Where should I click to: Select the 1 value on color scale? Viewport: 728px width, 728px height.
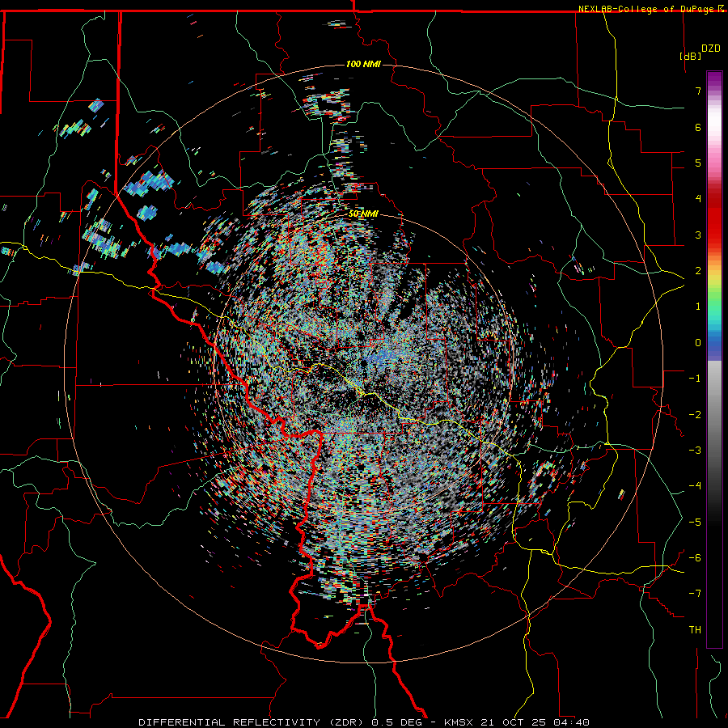coord(698,307)
